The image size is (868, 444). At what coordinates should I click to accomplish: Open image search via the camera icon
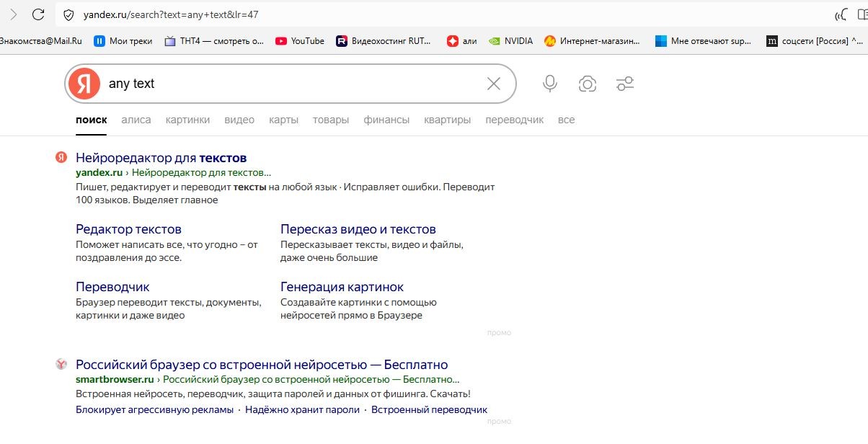pos(588,84)
